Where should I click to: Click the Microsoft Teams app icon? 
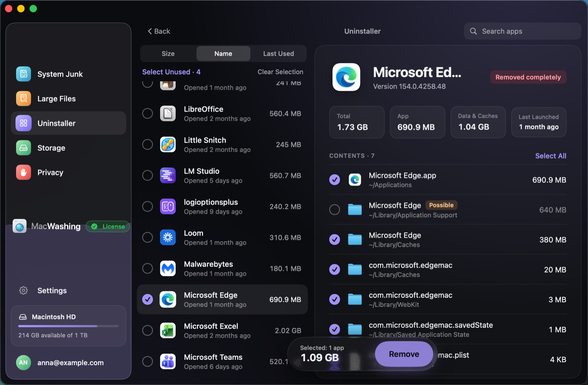point(168,361)
